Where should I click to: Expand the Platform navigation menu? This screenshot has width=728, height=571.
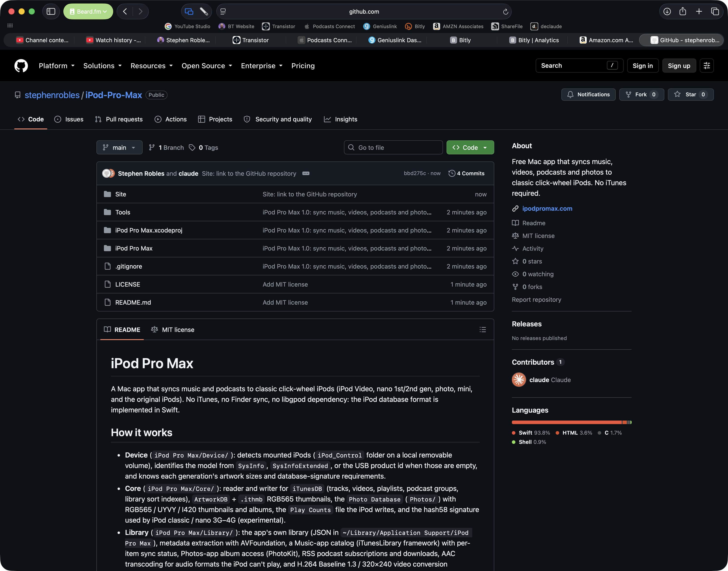56,66
